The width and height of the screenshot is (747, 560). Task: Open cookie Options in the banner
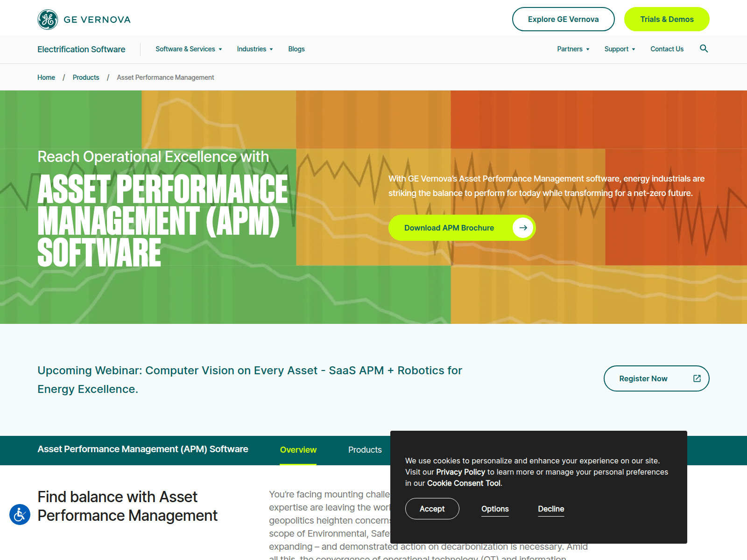click(x=495, y=509)
